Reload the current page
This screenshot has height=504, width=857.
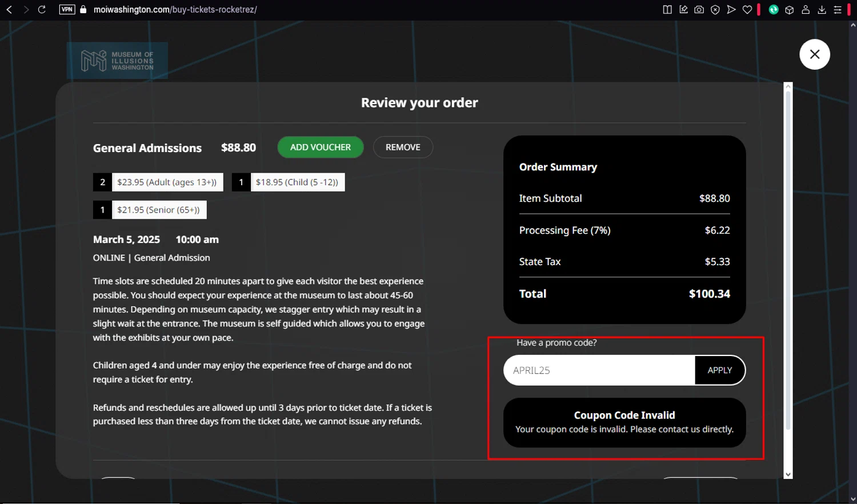click(42, 10)
